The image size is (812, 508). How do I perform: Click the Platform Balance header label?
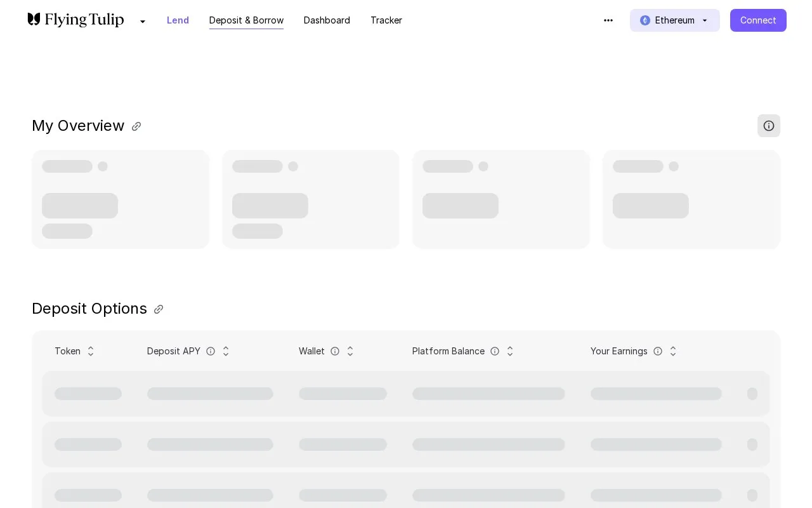point(449,351)
